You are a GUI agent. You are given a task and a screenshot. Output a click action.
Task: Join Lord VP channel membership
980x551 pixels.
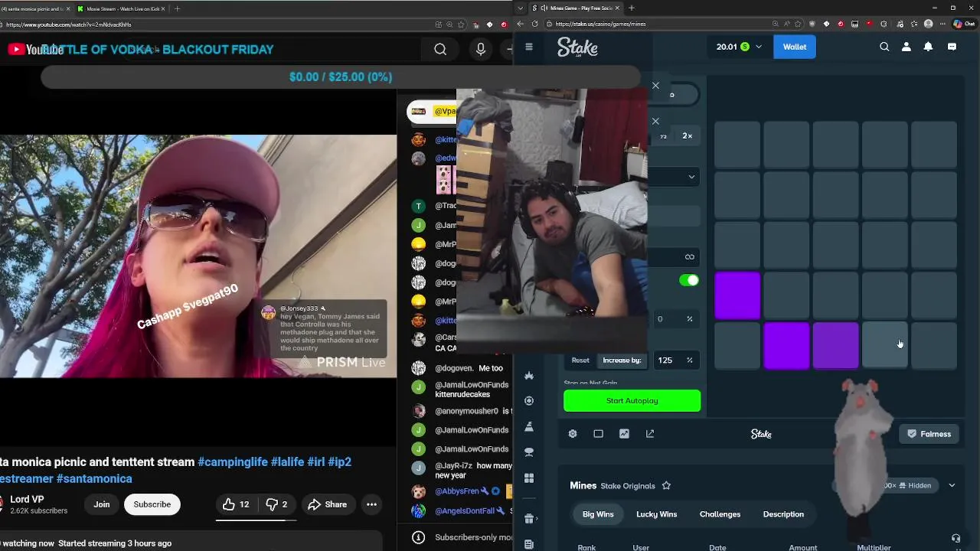click(x=102, y=504)
